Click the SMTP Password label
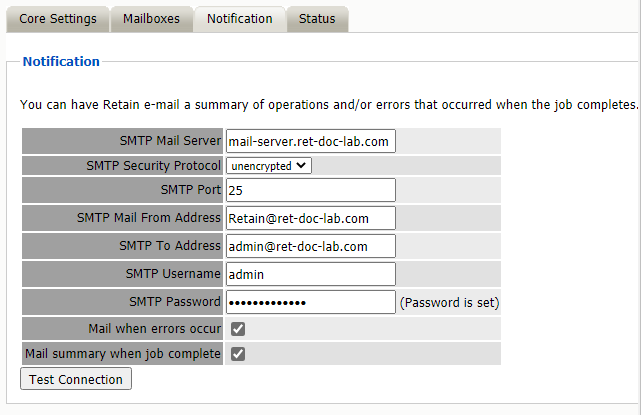641x415 pixels. [x=175, y=302]
